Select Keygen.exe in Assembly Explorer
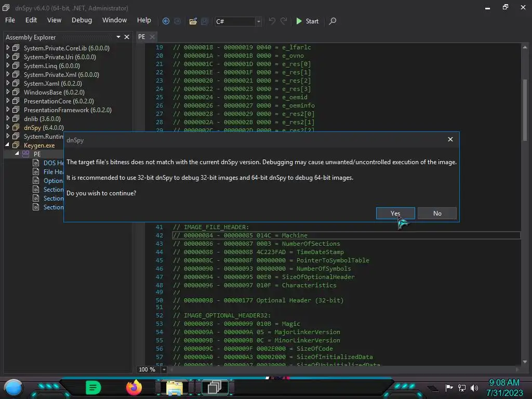This screenshot has width=532, height=399. [x=39, y=145]
